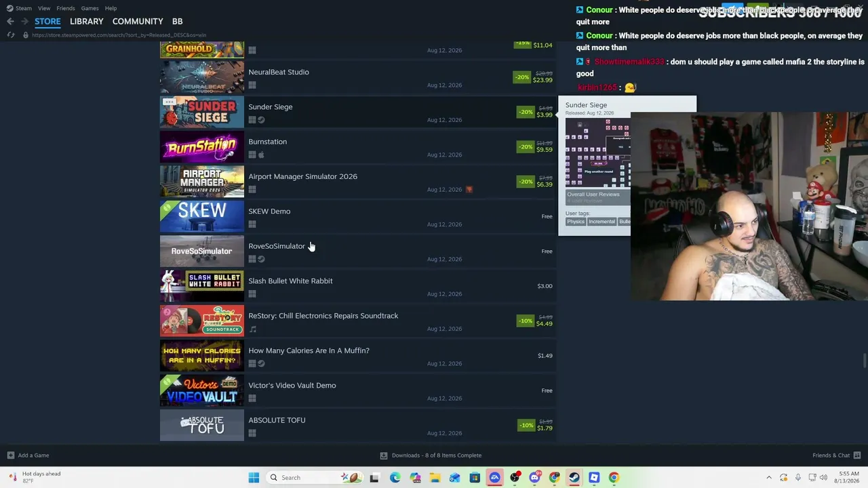
Task: Click the Steam page vertical scrollbar
Action: 865,360
